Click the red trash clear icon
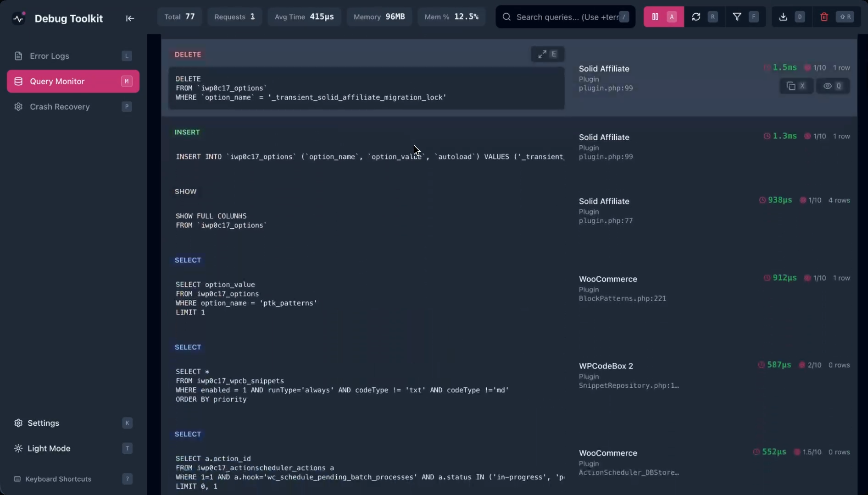 pyautogui.click(x=824, y=17)
